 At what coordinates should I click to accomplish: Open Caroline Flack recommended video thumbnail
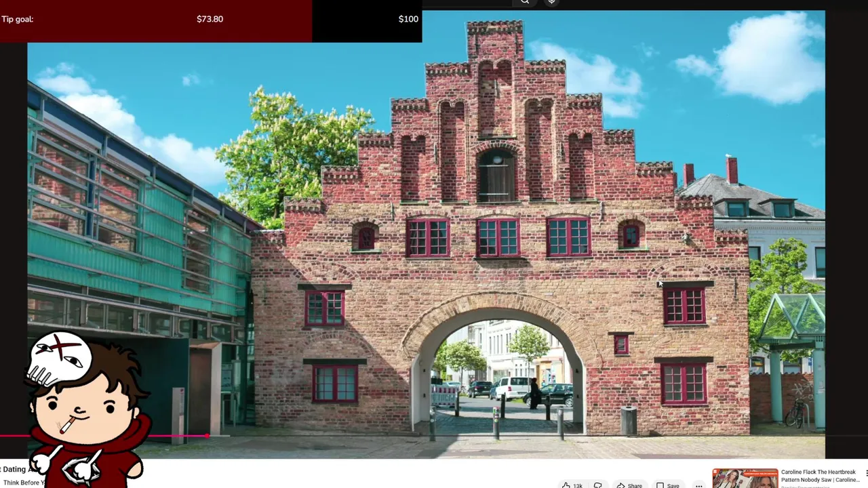tap(745, 478)
